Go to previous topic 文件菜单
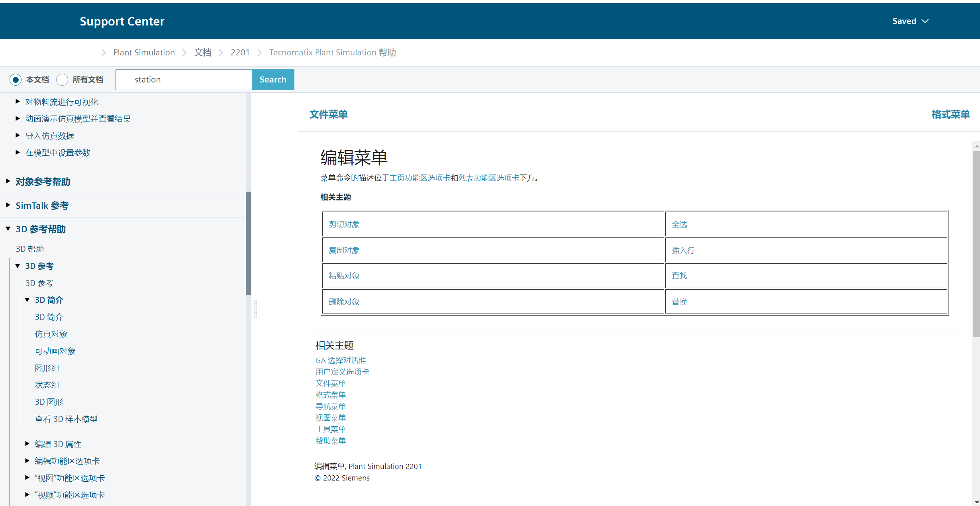The image size is (980, 506). [328, 114]
